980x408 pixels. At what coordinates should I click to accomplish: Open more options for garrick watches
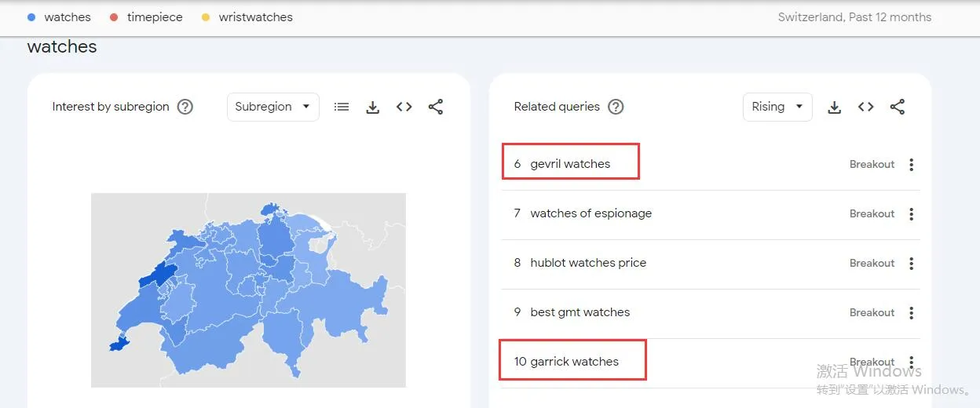(912, 362)
